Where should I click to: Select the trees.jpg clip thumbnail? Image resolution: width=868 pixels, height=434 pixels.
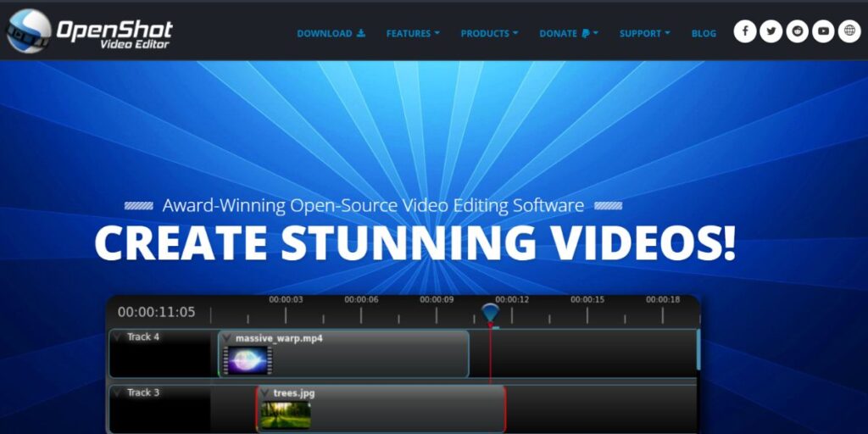coord(286,415)
